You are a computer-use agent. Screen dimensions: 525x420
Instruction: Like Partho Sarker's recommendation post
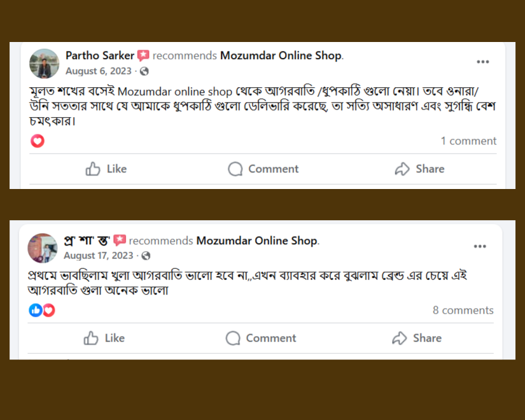[106, 169]
